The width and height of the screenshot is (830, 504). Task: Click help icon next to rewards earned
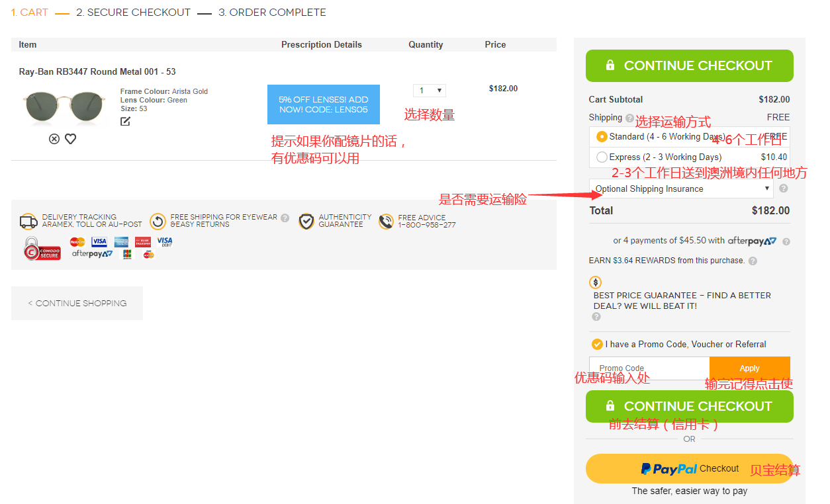753,261
